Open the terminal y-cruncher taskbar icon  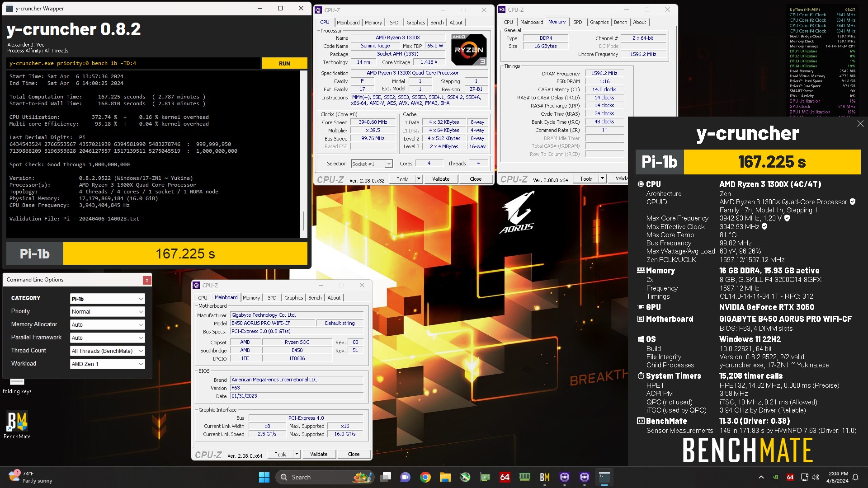[x=604, y=477]
